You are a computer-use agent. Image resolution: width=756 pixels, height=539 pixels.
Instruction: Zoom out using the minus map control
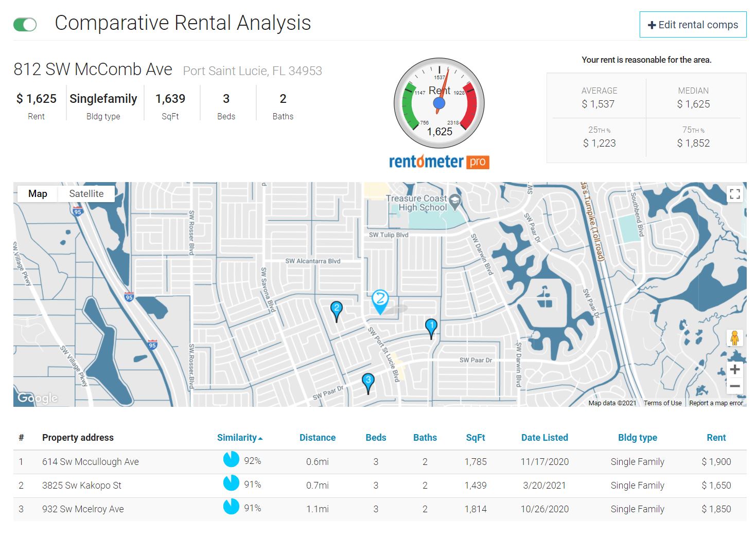click(735, 386)
